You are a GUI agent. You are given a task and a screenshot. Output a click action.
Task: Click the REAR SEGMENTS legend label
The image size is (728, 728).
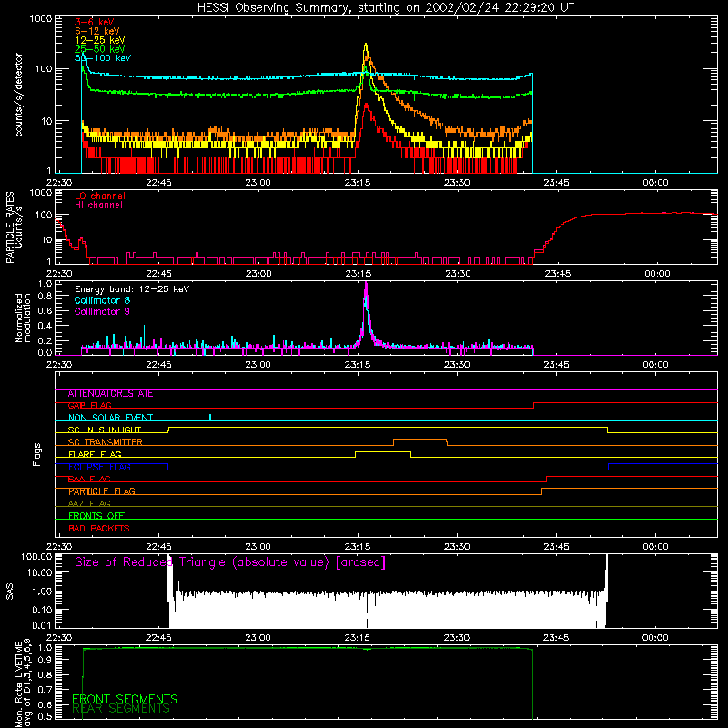point(121,709)
